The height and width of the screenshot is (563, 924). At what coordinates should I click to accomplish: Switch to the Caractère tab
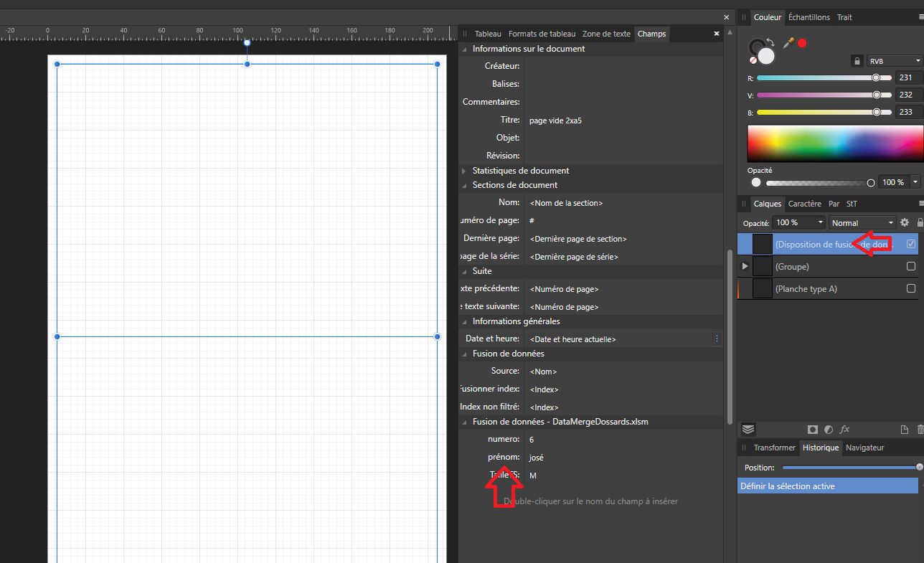(805, 204)
